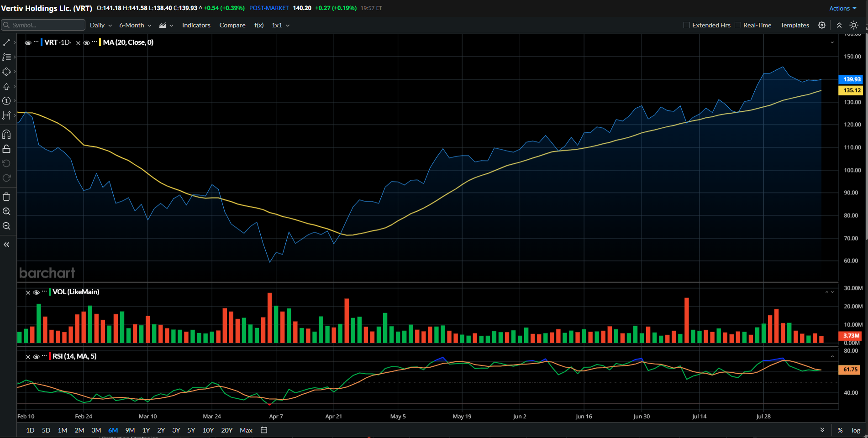Screen dimensions: 868x438
Task: Toggle visibility of VRT price series
Action: click(28, 43)
